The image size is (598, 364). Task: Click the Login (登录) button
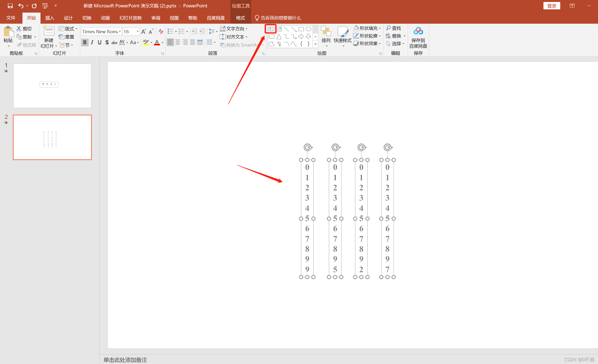click(551, 6)
